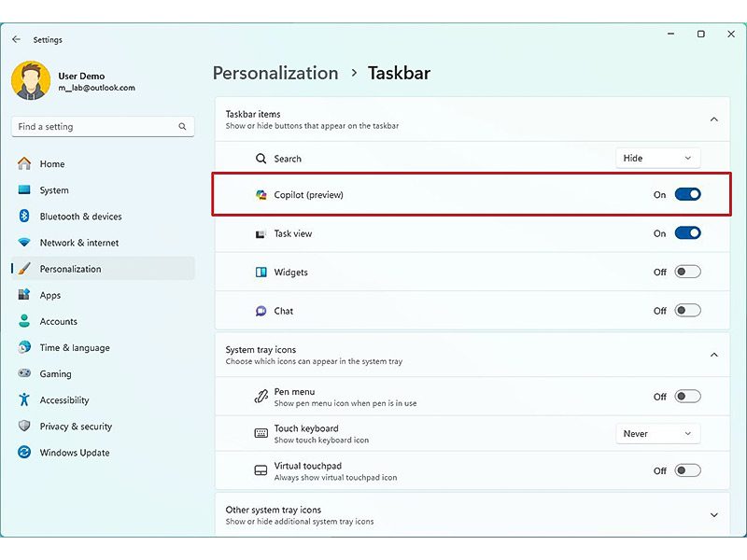The width and height of the screenshot is (747, 560).
Task: Collapse the Taskbar items section chevron
Action: pyautogui.click(x=714, y=119)
